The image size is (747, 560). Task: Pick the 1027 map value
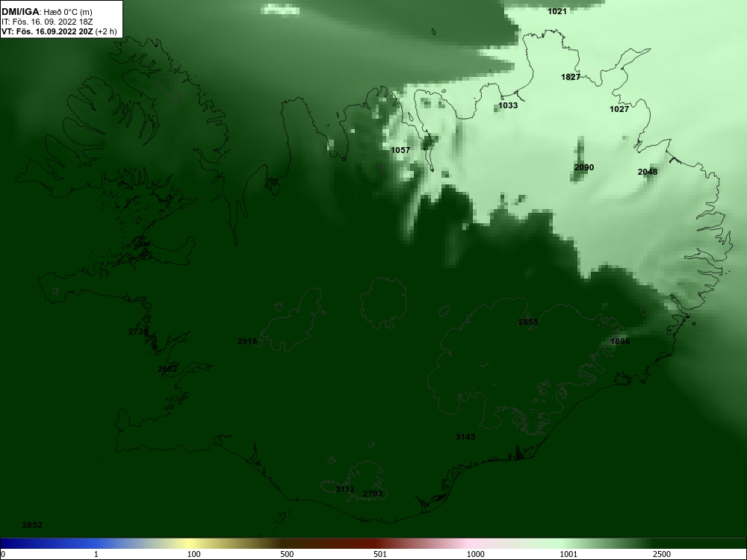click(x=619, y=110)
